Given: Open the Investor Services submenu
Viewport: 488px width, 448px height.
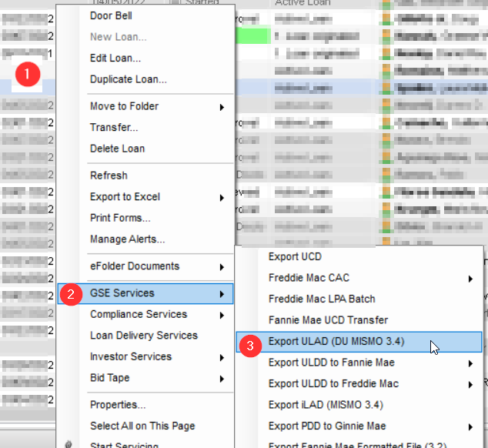Looking at the screenshot, I should (145, 356).
